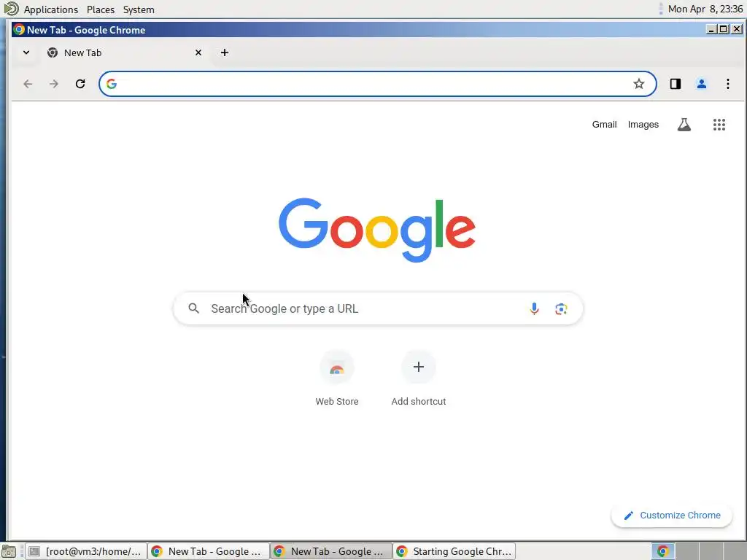The image size is (747, 560).
Task: Open Google Images link
Action: 643,124
